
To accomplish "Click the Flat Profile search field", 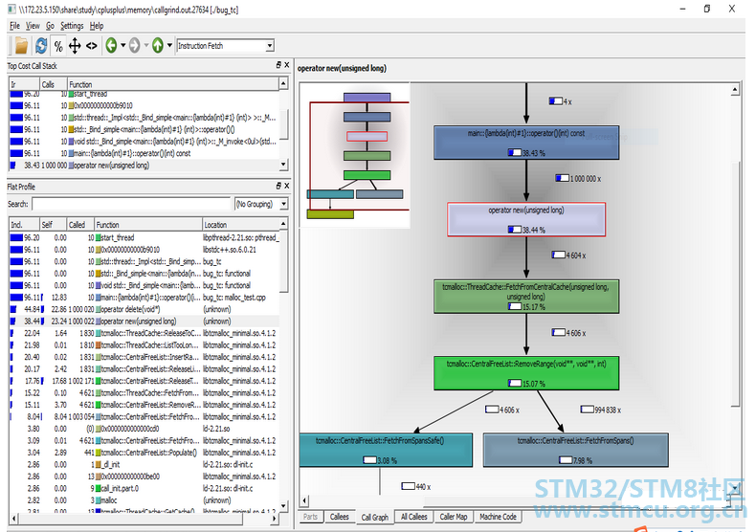I will tap(132, 204).
